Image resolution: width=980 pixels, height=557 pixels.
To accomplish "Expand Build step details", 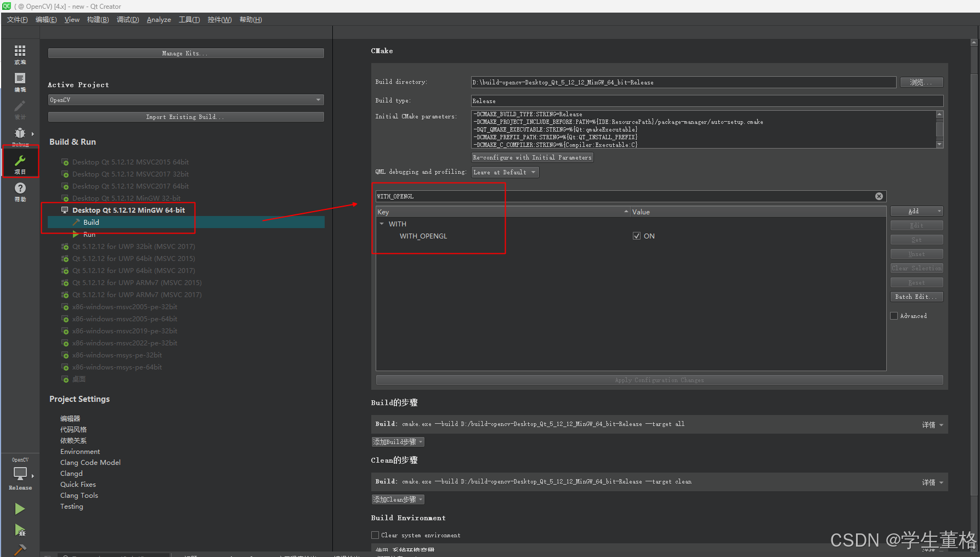I will coord(932,425).
